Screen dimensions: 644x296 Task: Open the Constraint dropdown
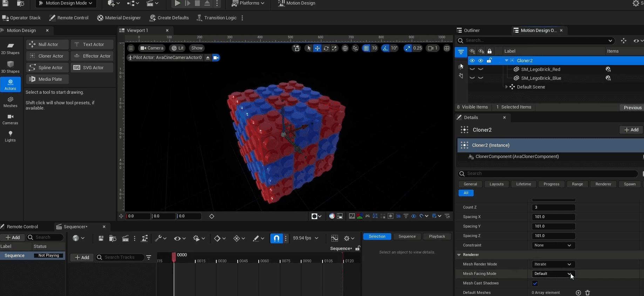553,245
